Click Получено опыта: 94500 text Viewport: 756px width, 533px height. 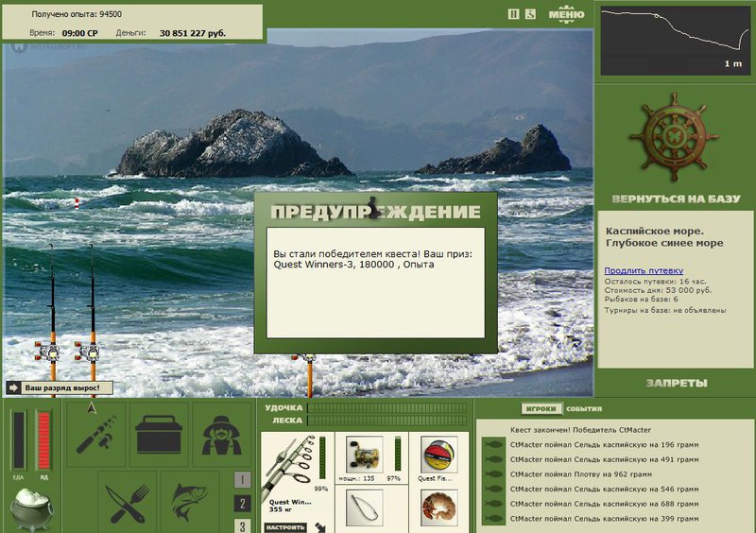tap(77, 14)
